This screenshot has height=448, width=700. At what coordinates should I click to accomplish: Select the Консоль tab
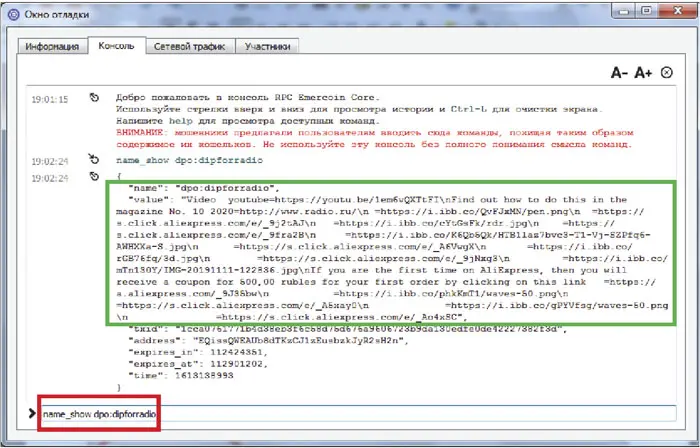pos(115,46)
